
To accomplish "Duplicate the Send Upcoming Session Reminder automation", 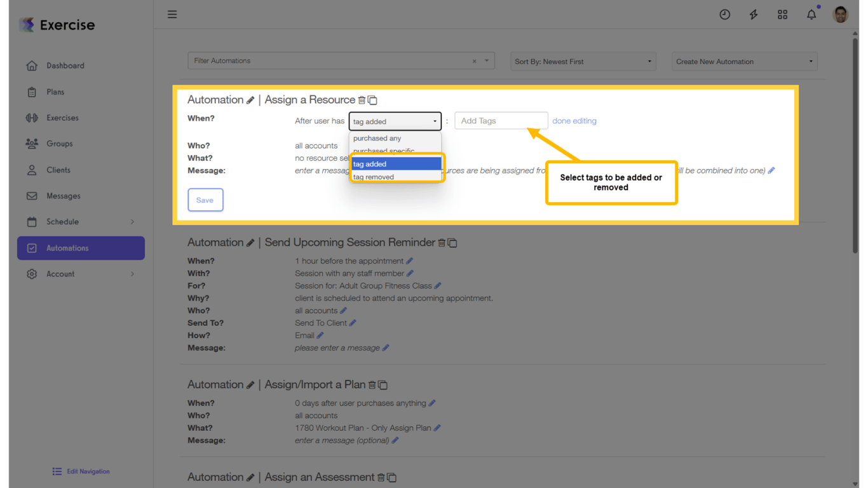I will pyautogui.click(x=452, y=243).
